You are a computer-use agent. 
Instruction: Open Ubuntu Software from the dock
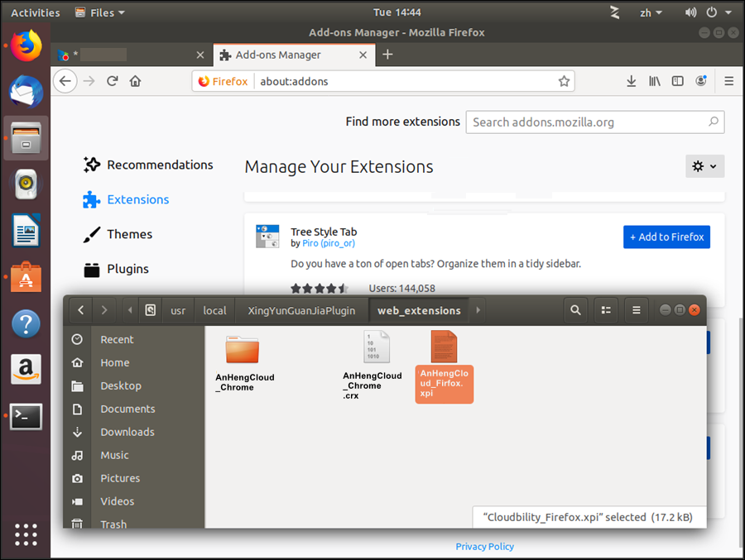[x=26, y=277]
